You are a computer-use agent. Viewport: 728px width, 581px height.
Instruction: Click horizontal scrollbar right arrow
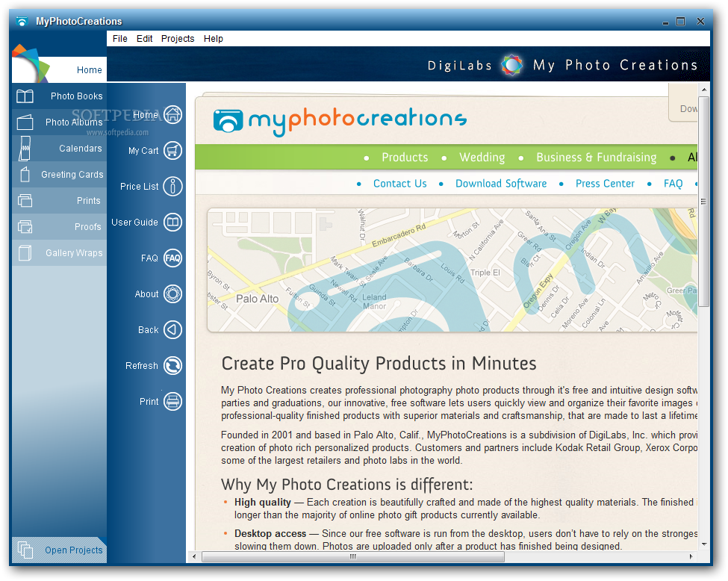691,556
